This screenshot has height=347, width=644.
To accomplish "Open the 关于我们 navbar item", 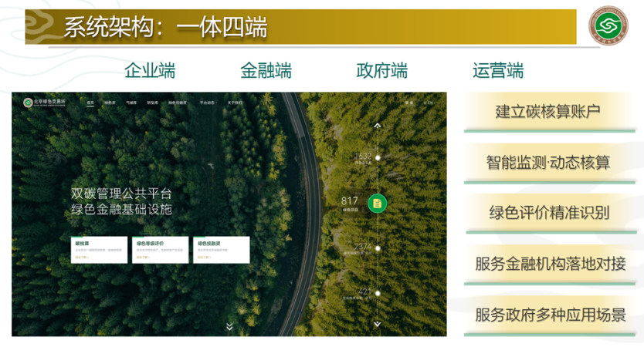I will [235, 102].
